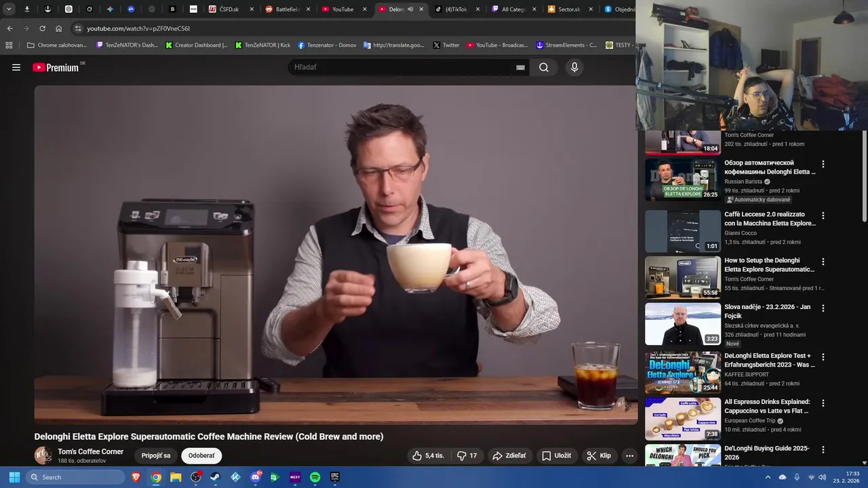Subscribe with the Odoberať button

(201, 455)
